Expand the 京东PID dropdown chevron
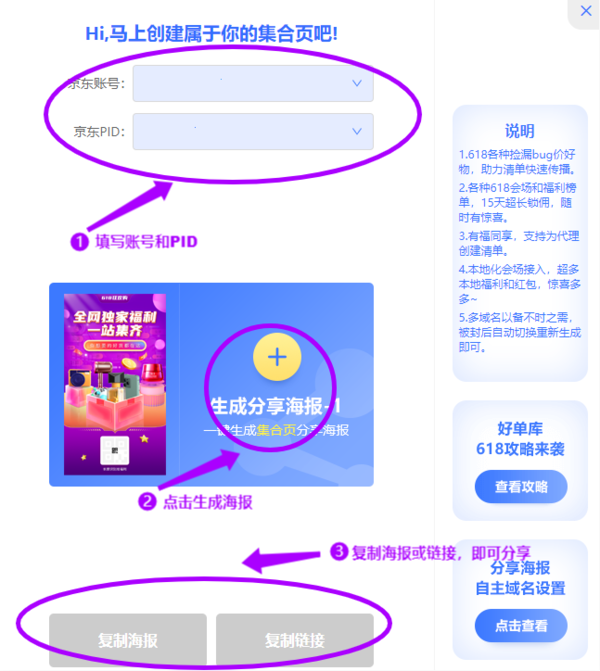The image size is (600, 671). [356, 131]
